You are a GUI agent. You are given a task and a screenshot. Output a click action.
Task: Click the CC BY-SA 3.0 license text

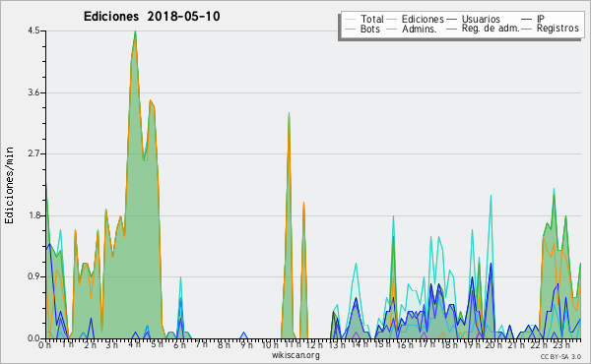(x=560, y=356)
